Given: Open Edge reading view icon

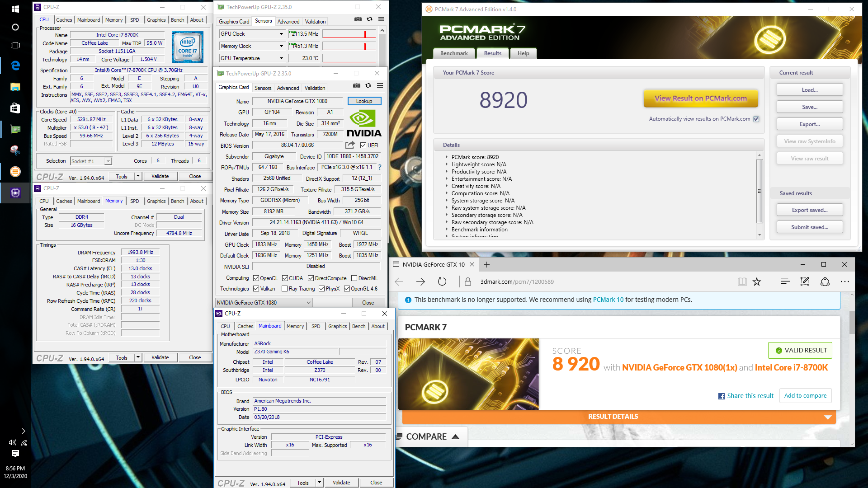Looking at the screenshot, I should pos(742,282).
